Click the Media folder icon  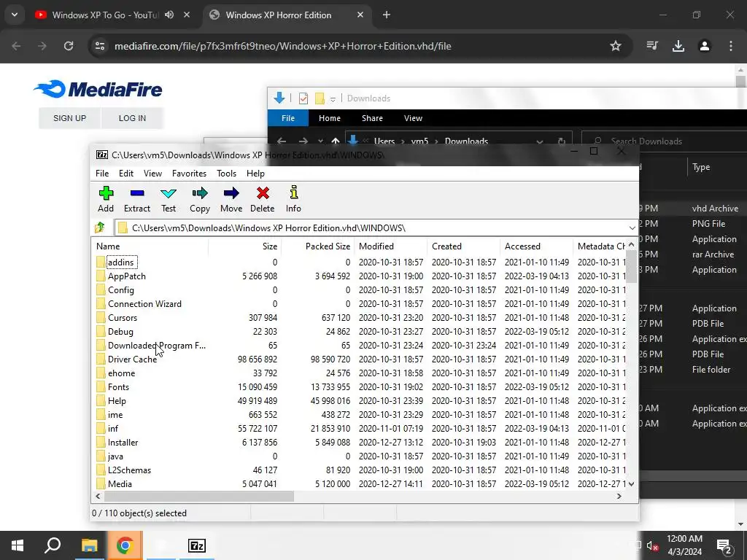pyautogui.click(x=101, y=484)
